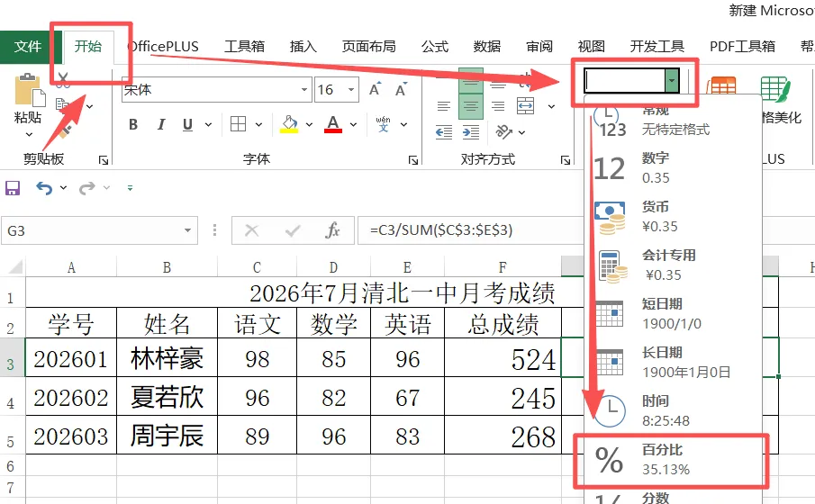Switch to the 公式 tab

pyautogui.click(x=435, y=47)
